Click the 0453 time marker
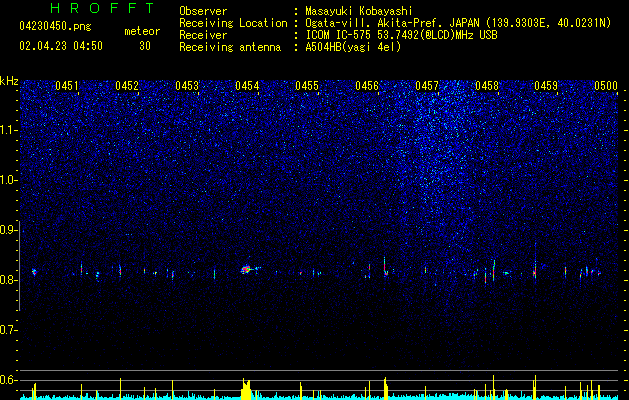Screen dimensions: 629x400 [187, 86]
